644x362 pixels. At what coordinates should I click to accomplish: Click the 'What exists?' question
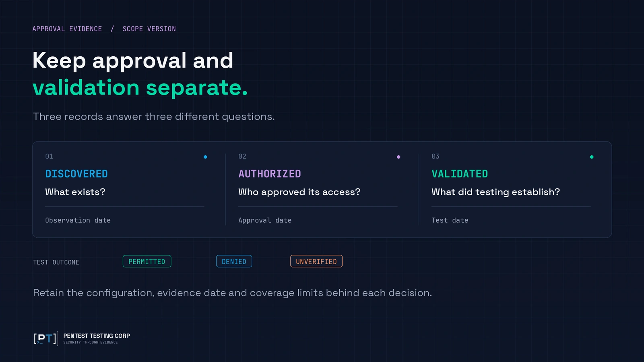(x=75, y=192)
